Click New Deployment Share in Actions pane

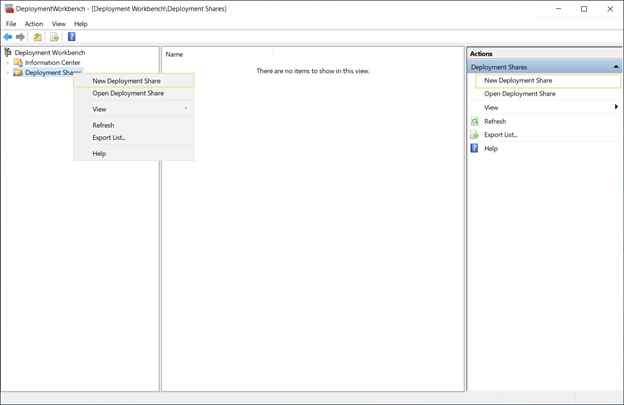[x=548, y=81]
